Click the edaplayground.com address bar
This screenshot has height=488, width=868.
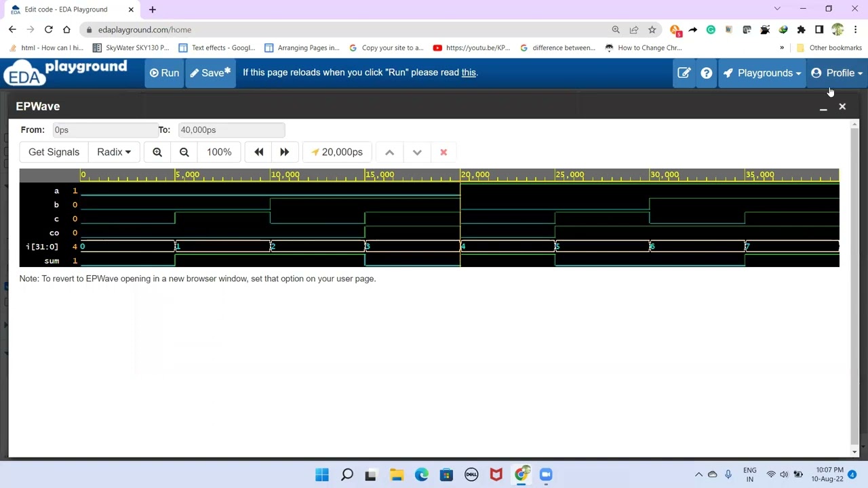tap(346, 30)
